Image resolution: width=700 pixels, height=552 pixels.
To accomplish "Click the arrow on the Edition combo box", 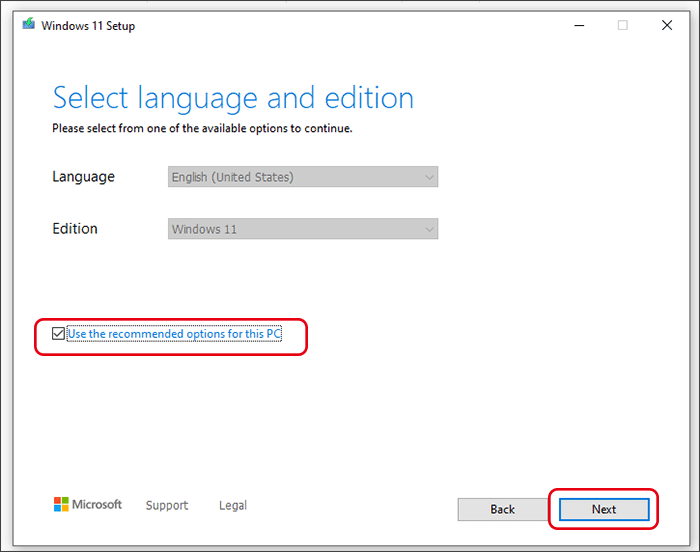I will [x=429, y=229].
